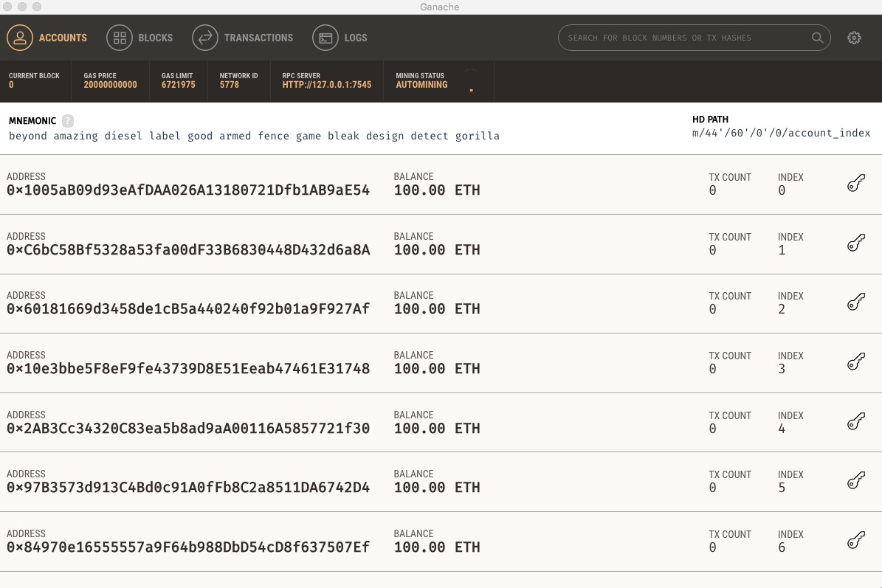Screen dimensions: 882x588
Task: Click the RPC server HTTP://127.0.0.1:7545
Action: click(x=327, y=85)
